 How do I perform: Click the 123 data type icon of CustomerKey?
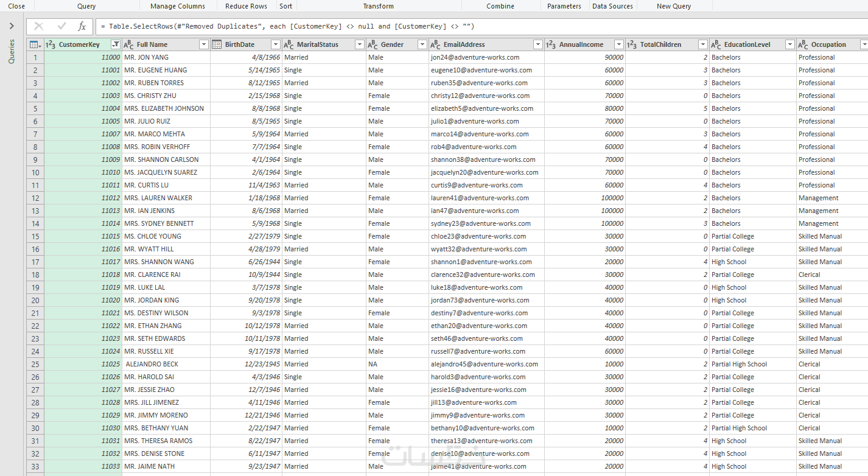[51, 44]
